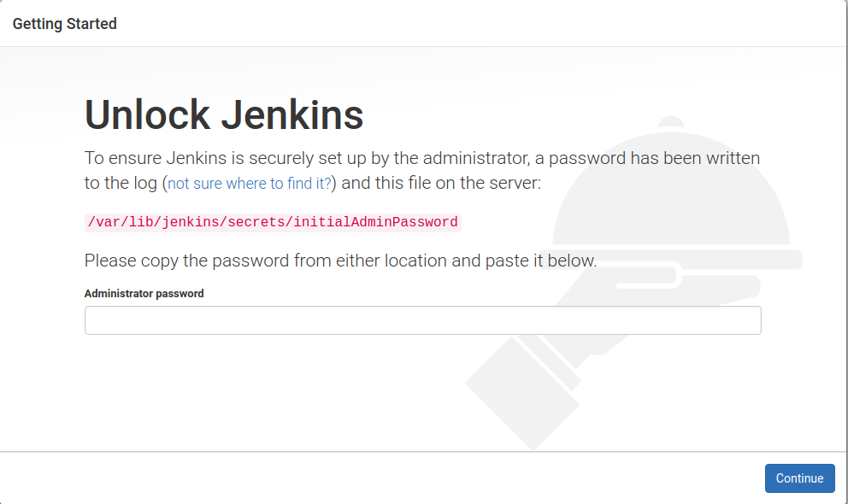Click the word 'Jenkins' in the large heading
This screenshot has height=504, width=848.
coord(293,115)
